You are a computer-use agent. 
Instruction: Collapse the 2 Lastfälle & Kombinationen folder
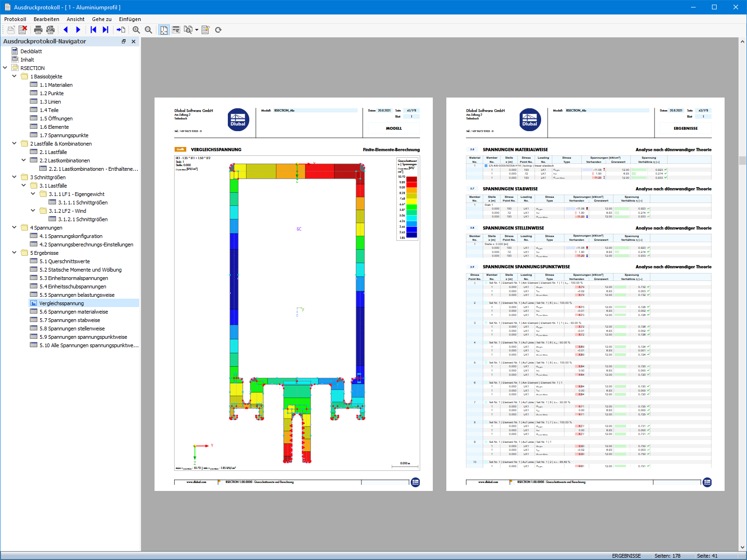14,143
